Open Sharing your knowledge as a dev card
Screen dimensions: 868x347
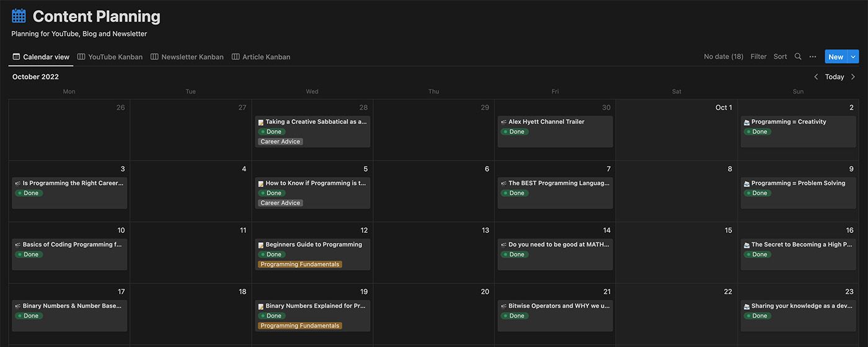tap(798, 315)
